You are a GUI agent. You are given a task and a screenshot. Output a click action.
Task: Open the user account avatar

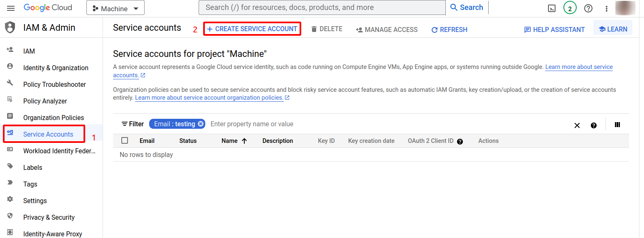click(x=625, y=8)
